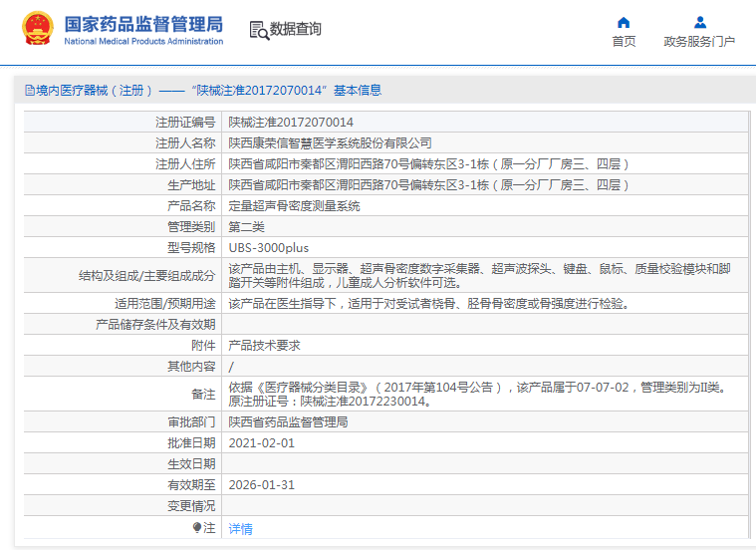Select approval date 2021-02-01
The image size is (756, 550).
click(261, 443)
